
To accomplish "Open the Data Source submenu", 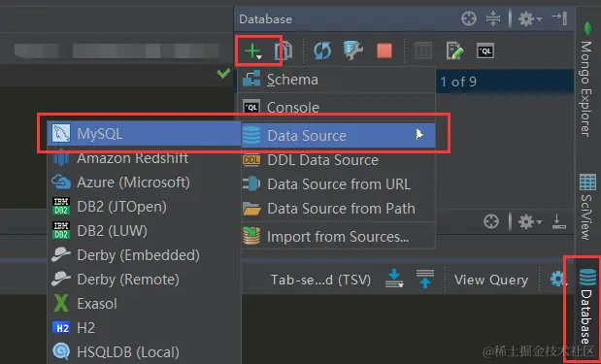I will point(338,135).
